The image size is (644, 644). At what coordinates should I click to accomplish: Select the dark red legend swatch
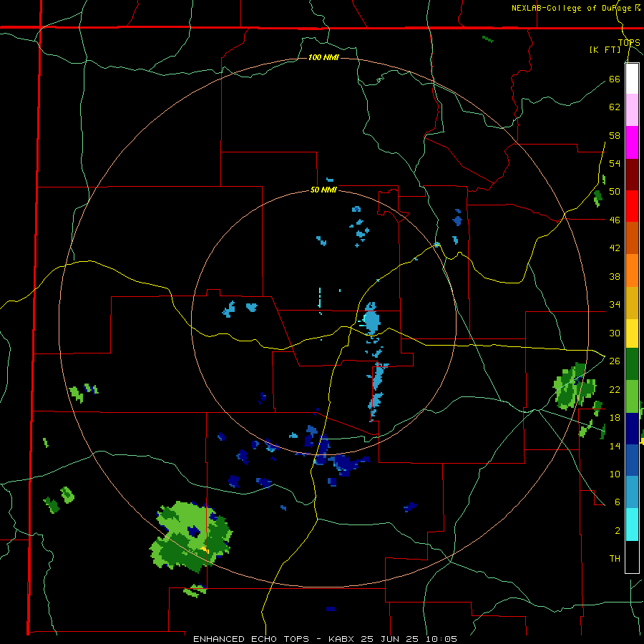tap(632, 174)
